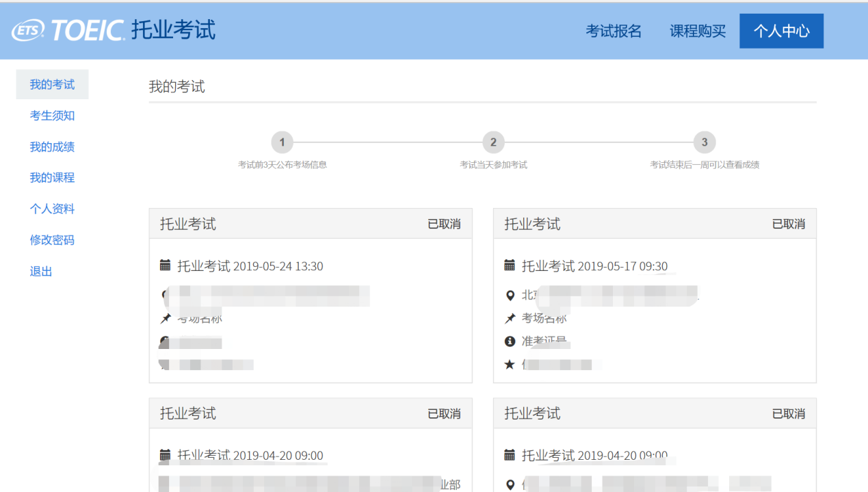Click pushpin icon in 2019-05-24 card
This screenshot has height=492, width=868.
point(165,318)
